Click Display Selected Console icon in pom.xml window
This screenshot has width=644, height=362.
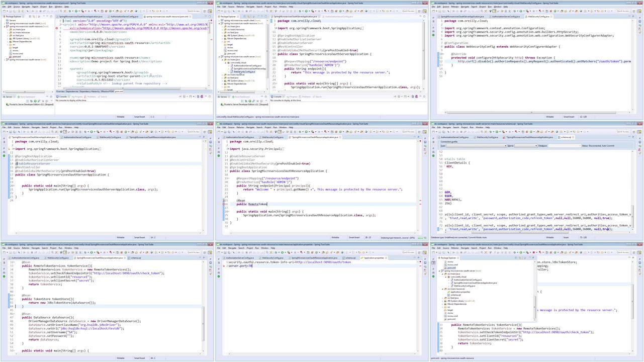(x=184, y=97)
